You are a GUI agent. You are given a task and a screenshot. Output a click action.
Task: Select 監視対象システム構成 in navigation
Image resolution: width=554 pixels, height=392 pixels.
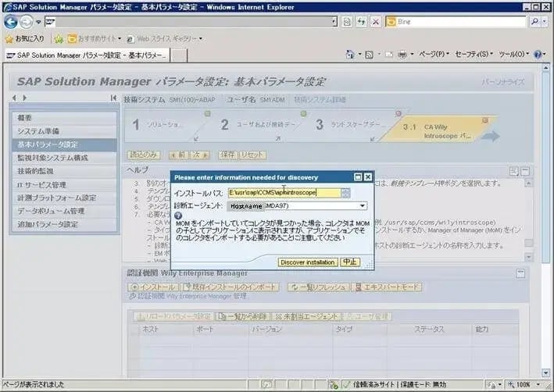click(64, 158)
